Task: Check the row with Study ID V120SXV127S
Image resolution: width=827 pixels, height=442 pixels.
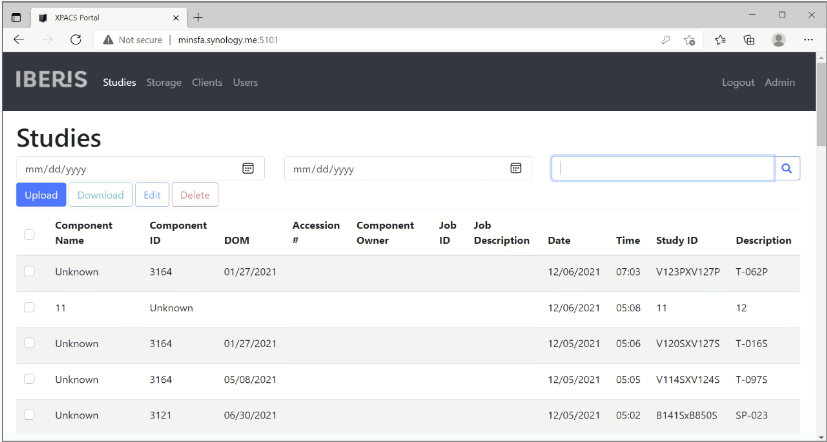Action: pyautogui.click(x=29, y=343)
